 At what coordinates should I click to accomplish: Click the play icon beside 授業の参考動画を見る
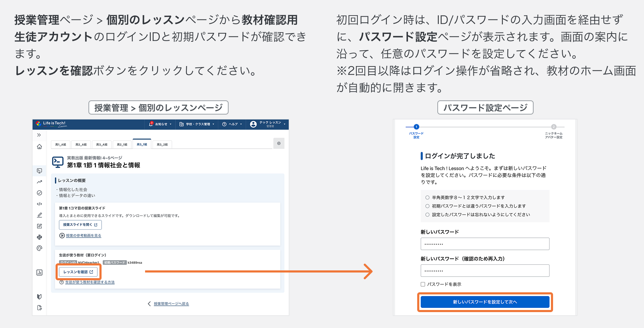tap(62, 235)
